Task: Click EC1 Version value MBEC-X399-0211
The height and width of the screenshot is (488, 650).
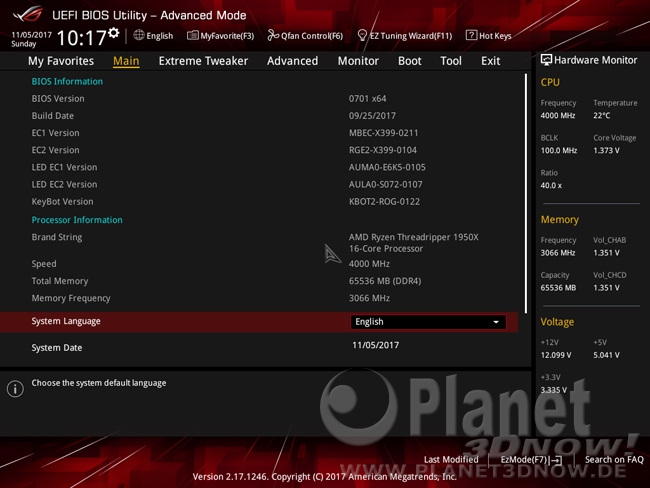Action: pos(383,133)
